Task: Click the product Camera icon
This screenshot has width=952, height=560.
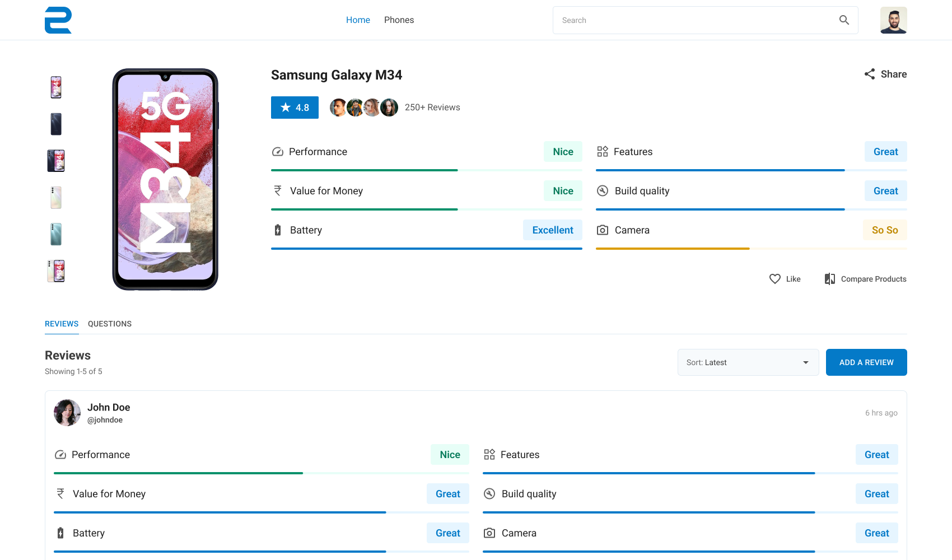Action: pyautogui.click(x=603, y=230)
